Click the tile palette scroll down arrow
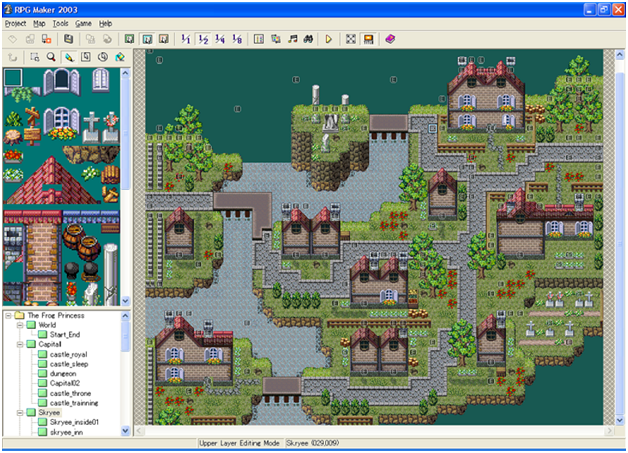This screenshot has width=628, height=453. click(125, 301)
